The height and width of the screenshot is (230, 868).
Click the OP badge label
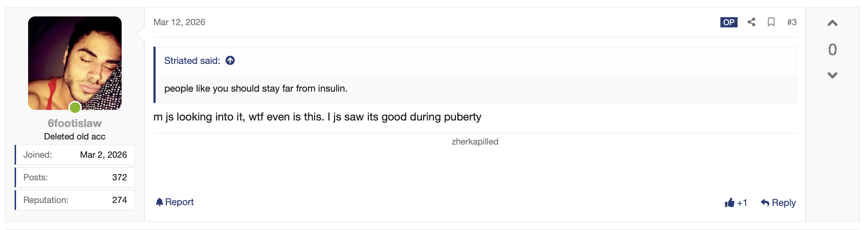(x=729, y=22)
